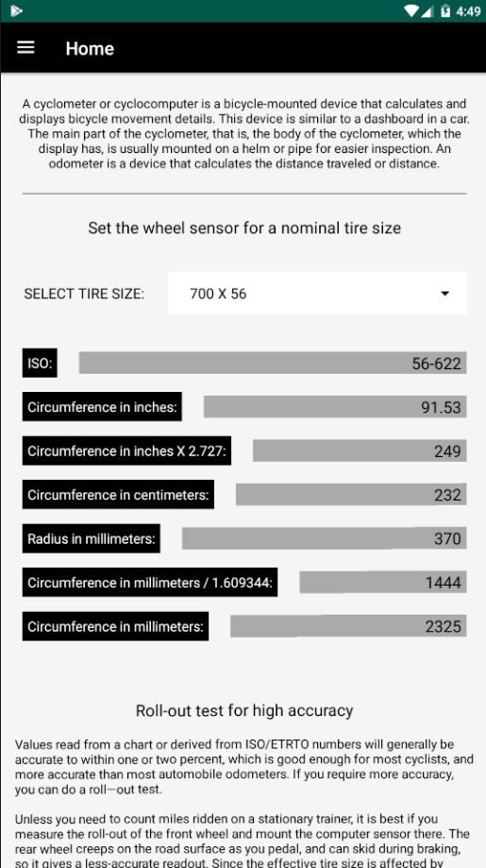Tap the Roll-out test heading

click(244, 710)
